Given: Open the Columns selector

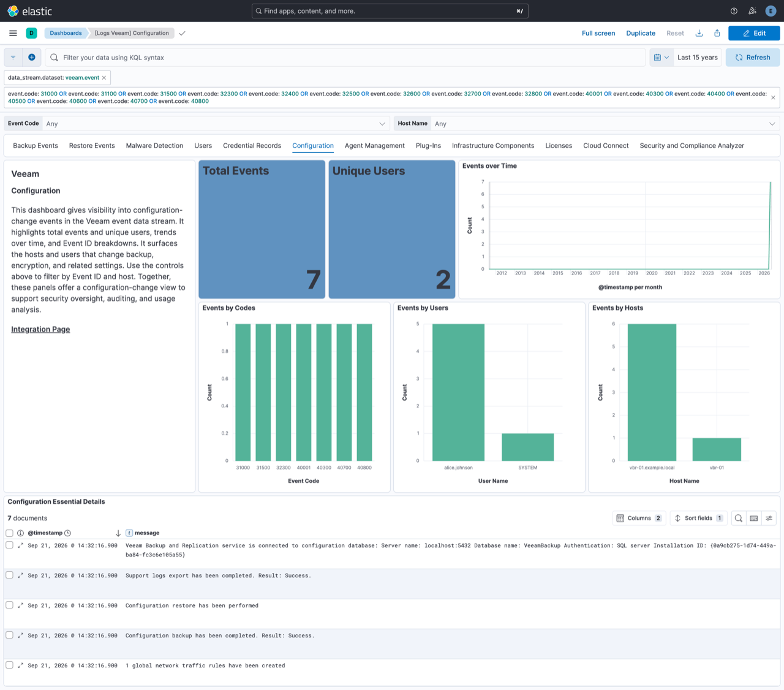Looking at the screenshot, I should (639, 518).
